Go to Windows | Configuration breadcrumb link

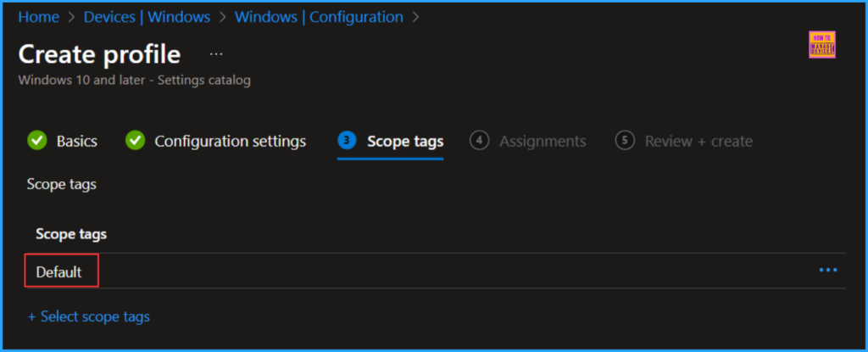click(x=319, y=17)
